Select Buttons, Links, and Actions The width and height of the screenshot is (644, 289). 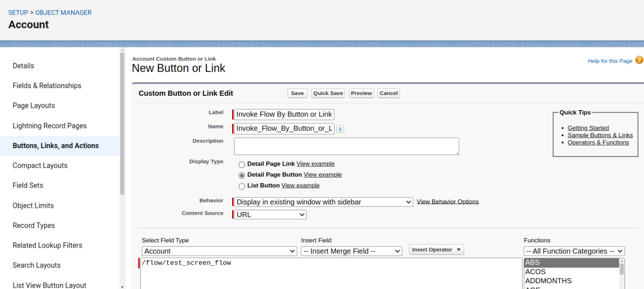click(56, 145)
